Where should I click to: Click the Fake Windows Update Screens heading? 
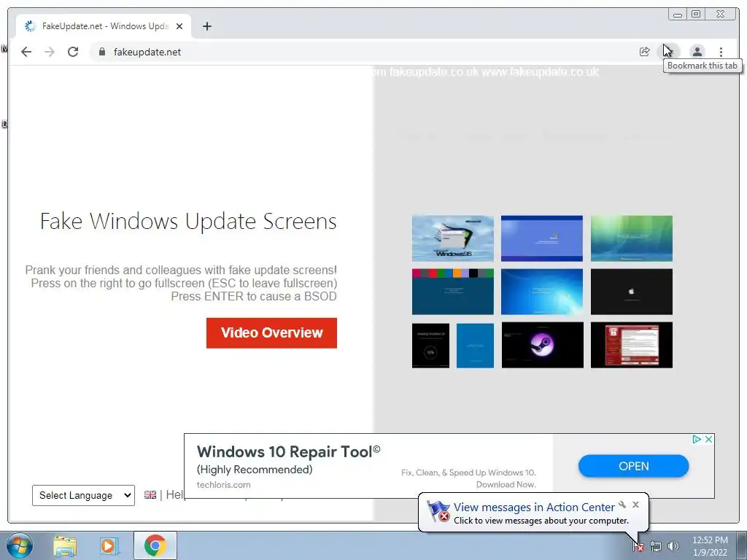(188, 222)
